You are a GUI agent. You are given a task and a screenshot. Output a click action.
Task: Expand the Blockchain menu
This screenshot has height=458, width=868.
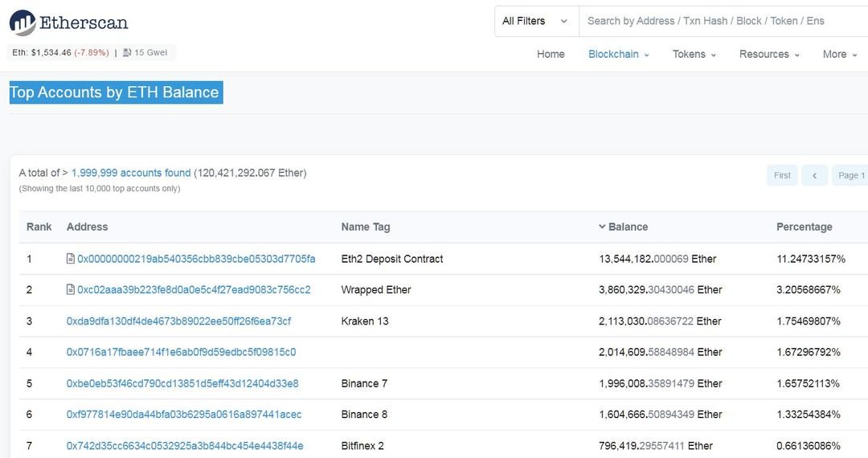(x=618, y=54)
